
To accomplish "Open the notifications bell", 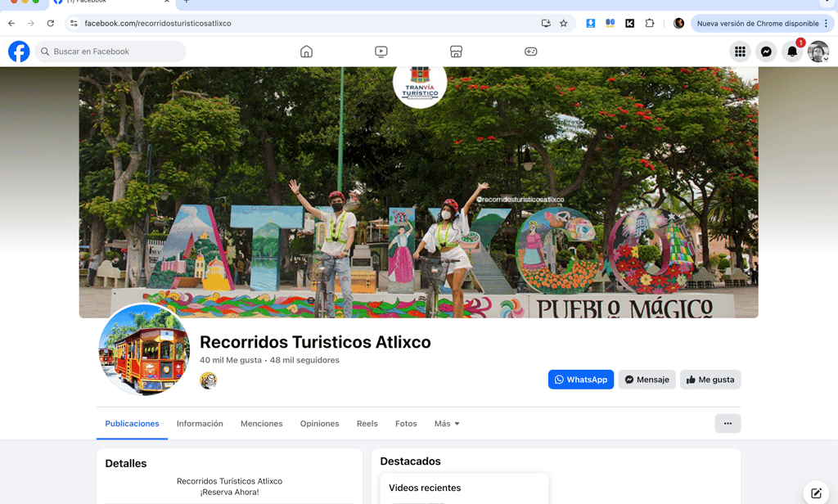I will [x=792, y=52].
